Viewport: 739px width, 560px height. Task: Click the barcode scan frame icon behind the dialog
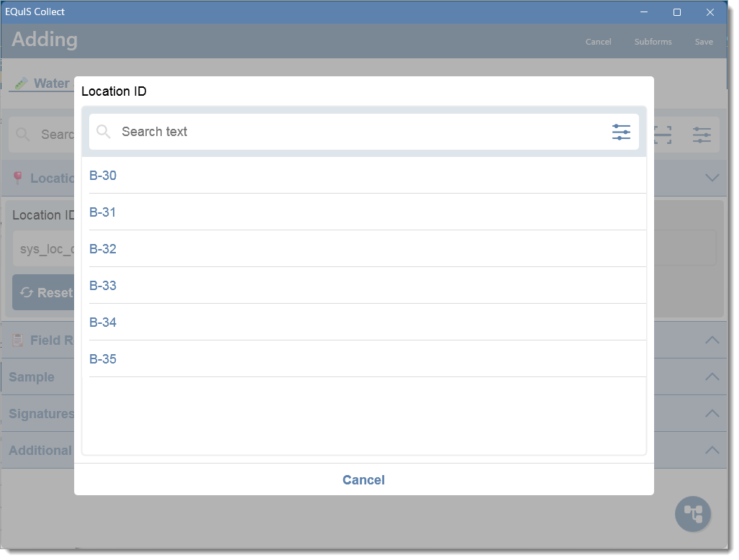(x=663, y=135)
